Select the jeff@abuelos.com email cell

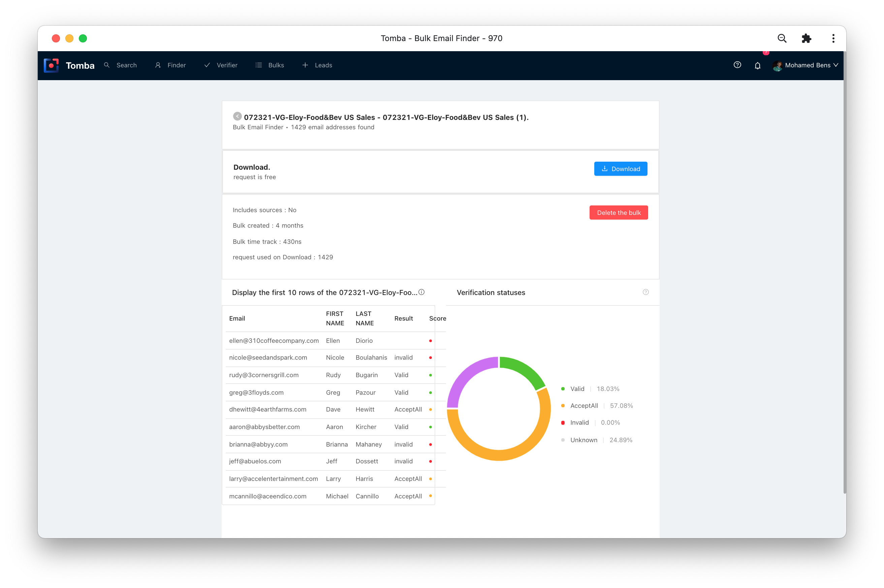(x=255, y=461)
